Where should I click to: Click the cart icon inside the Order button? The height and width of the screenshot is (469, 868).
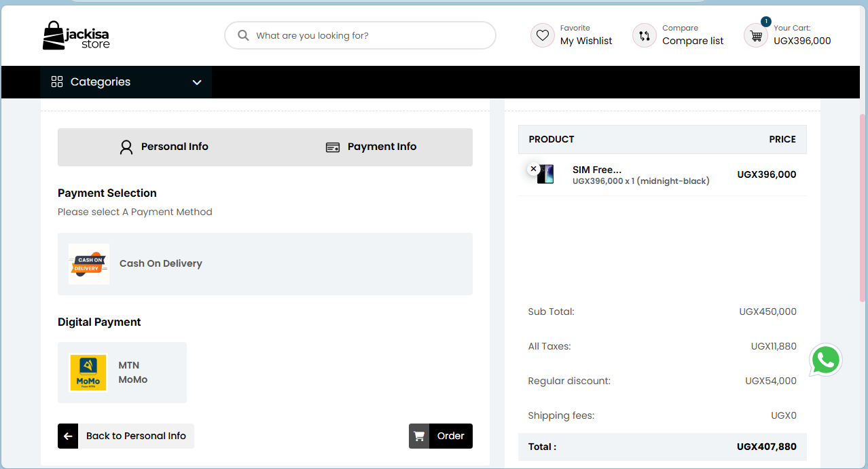[x=419, y=436]
